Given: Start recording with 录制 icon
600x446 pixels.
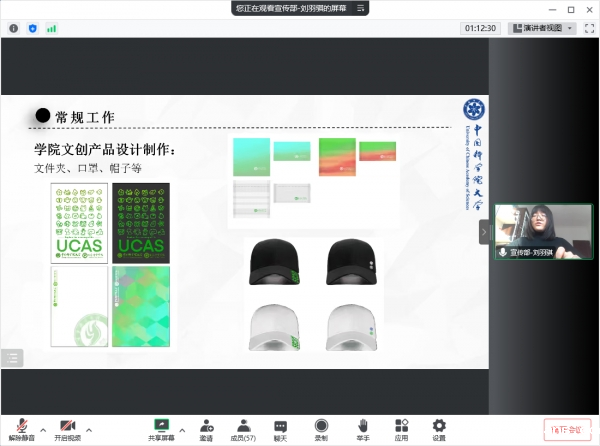Looking at the screenshot, I should click(x=321, y=427).
